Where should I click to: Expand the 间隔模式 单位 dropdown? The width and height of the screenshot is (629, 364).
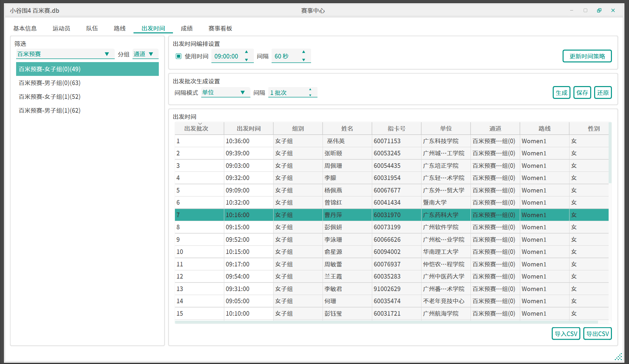pyautogui.click(x=225, y=93)
